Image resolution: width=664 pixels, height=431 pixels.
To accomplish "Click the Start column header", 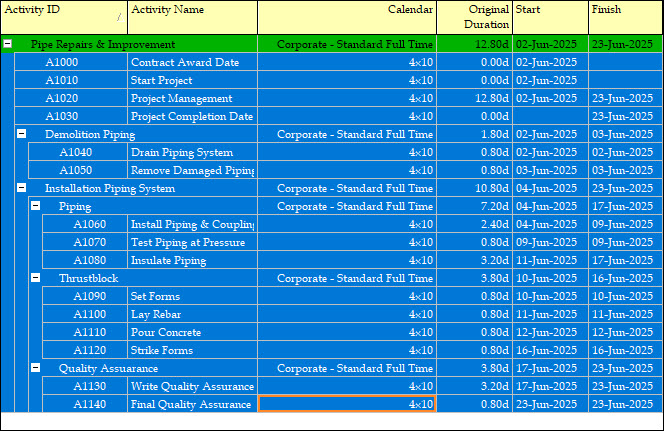I will tap(550, 17).
